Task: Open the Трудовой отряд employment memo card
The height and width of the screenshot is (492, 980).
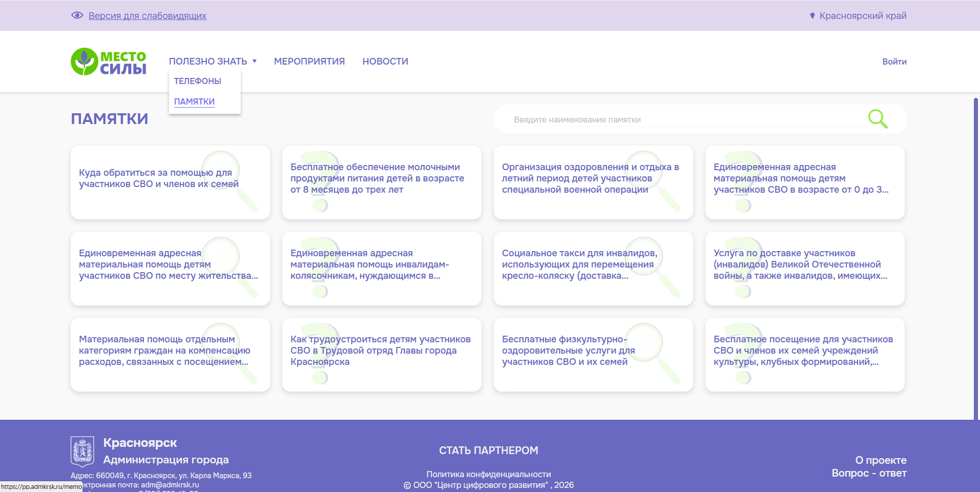Action: point(382,355)
